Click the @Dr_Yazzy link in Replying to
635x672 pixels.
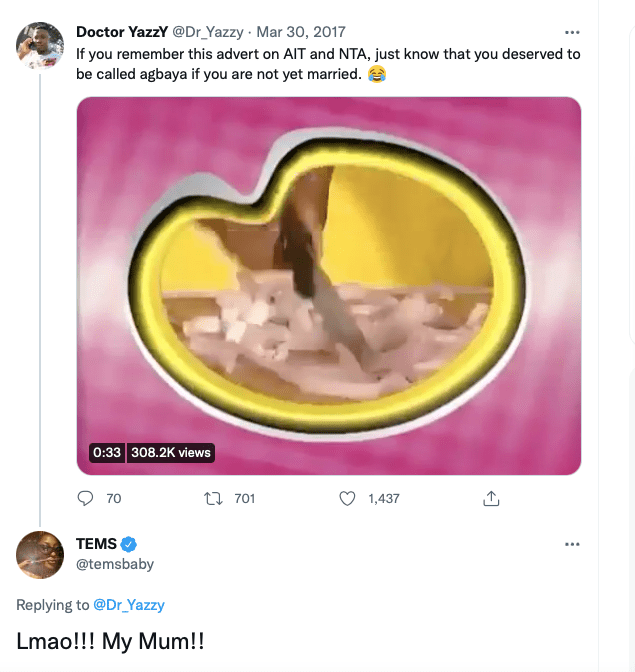(129, 605)
